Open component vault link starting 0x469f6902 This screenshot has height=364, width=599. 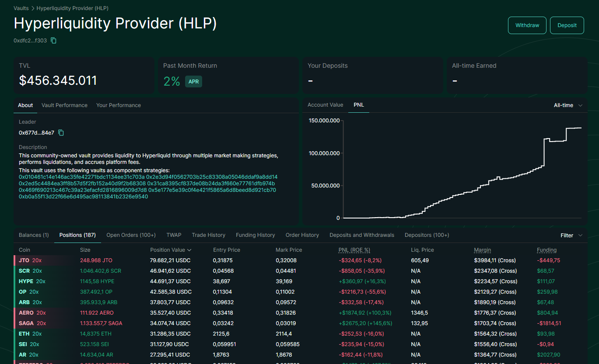tap(83, 190)
